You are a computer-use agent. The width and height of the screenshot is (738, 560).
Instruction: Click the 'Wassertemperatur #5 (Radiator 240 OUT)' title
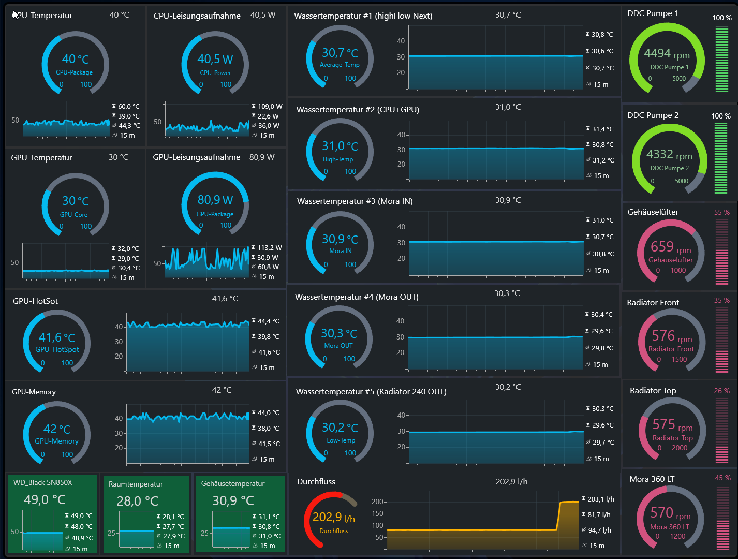pos(371,392)
